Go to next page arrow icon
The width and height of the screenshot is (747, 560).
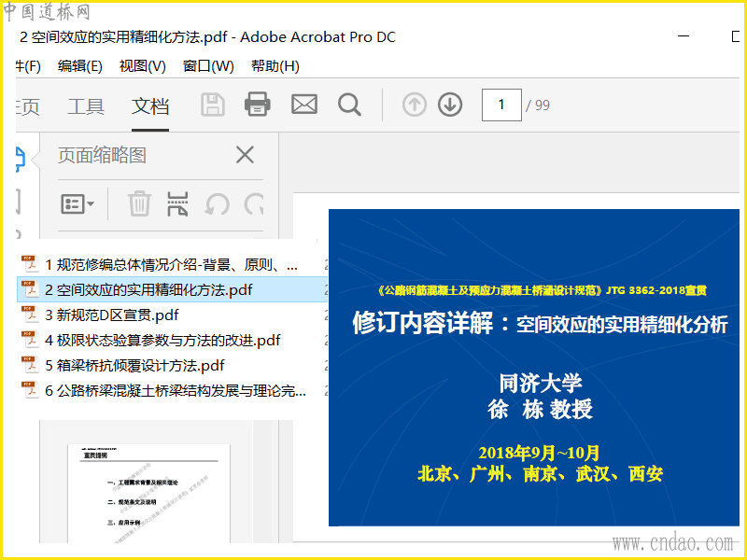coord(450,105)
